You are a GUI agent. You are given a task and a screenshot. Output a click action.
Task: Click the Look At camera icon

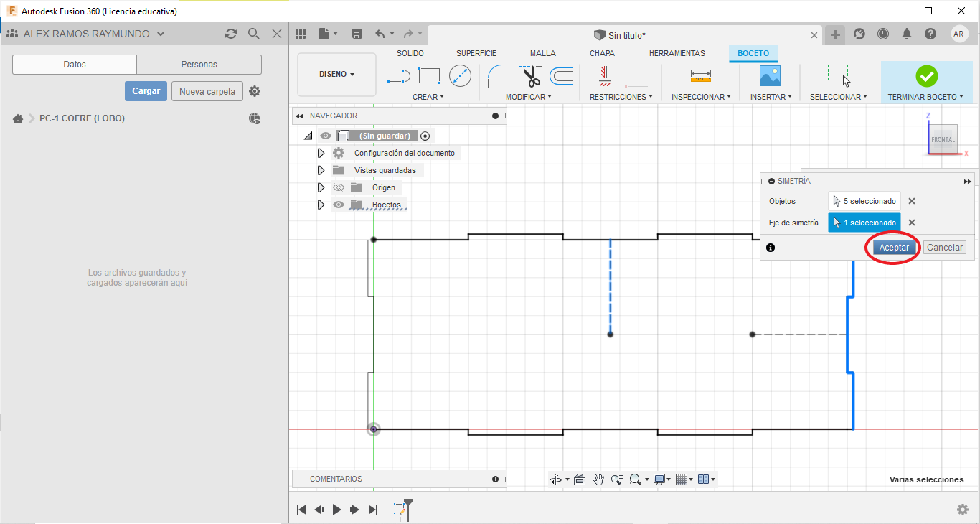580,479
